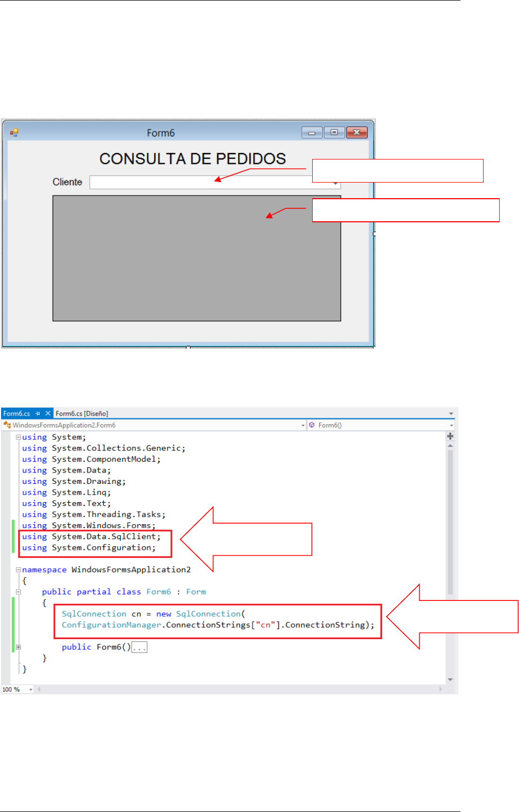Image resolution: width=519 pixels, height=812 pixels.
Task: Click 'public partial class Form6 : Form'
Action: tap(124, 592)
